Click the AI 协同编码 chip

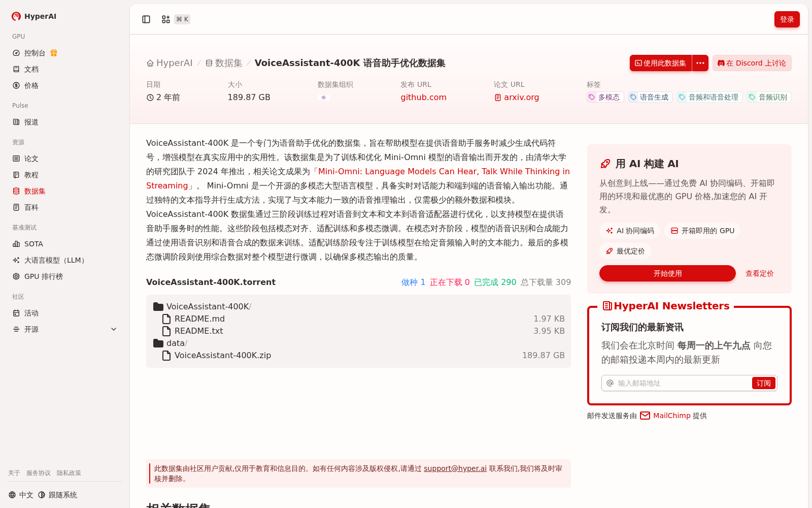pos(630,231)
